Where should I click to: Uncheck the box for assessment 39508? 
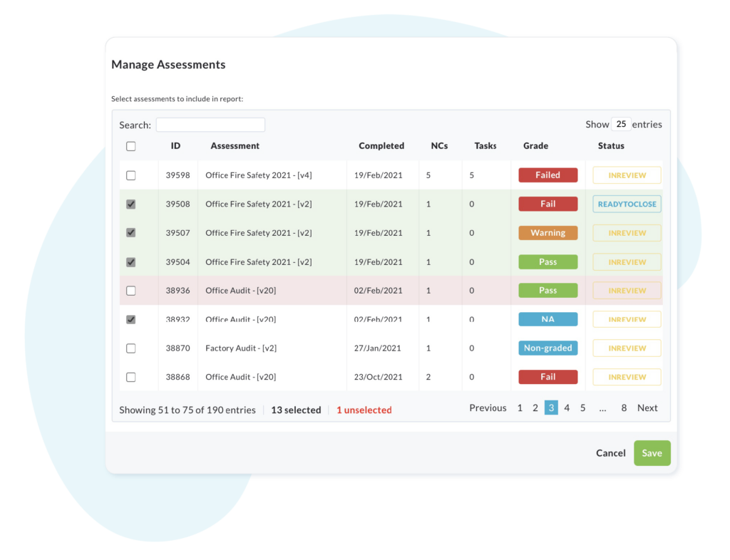tap(131, 204)
